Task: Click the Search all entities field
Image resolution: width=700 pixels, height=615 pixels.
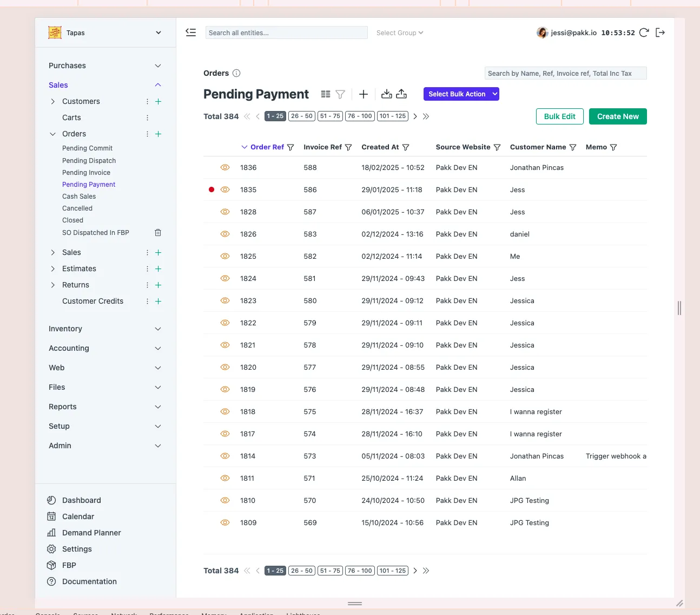Action: coord(286,32)
